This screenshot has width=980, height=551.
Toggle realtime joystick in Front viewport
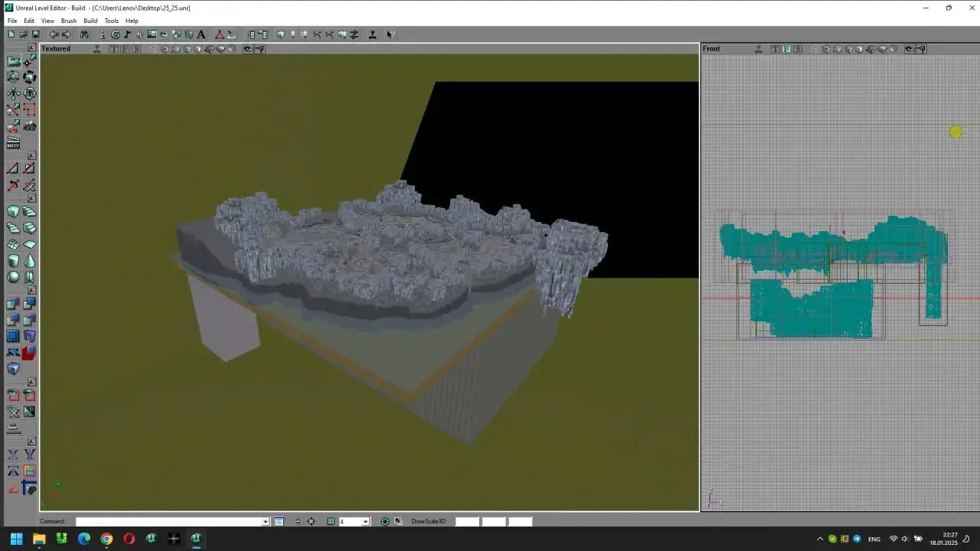758,49
